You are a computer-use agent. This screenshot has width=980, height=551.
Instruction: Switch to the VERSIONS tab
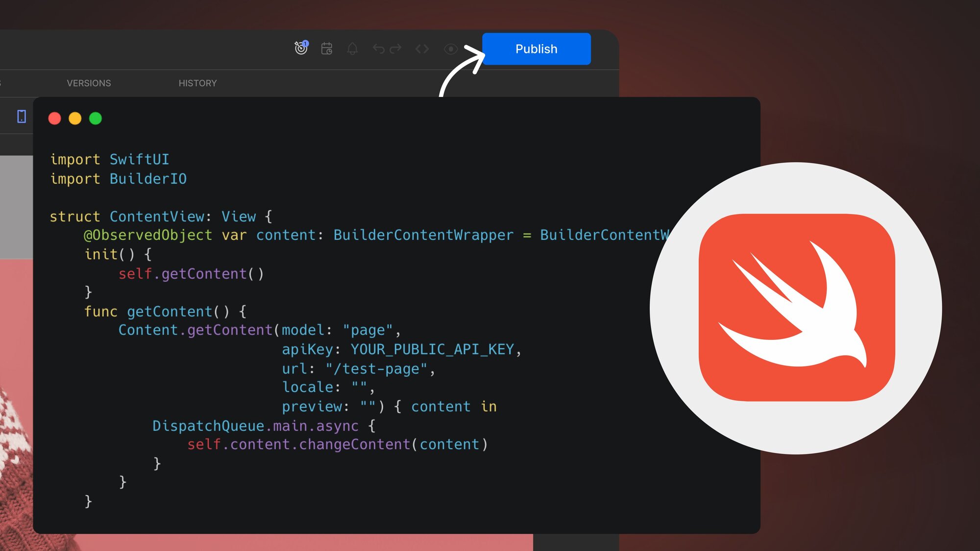(89, 83)
